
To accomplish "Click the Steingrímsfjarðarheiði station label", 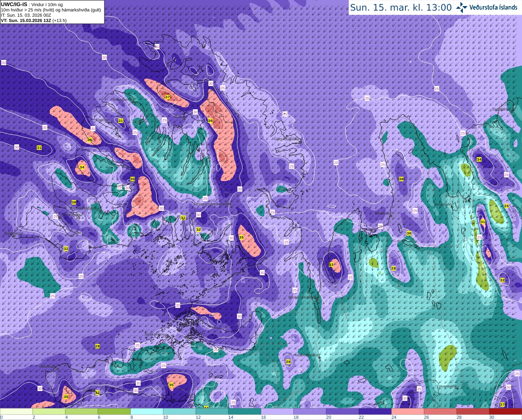I will pos(212,203).
